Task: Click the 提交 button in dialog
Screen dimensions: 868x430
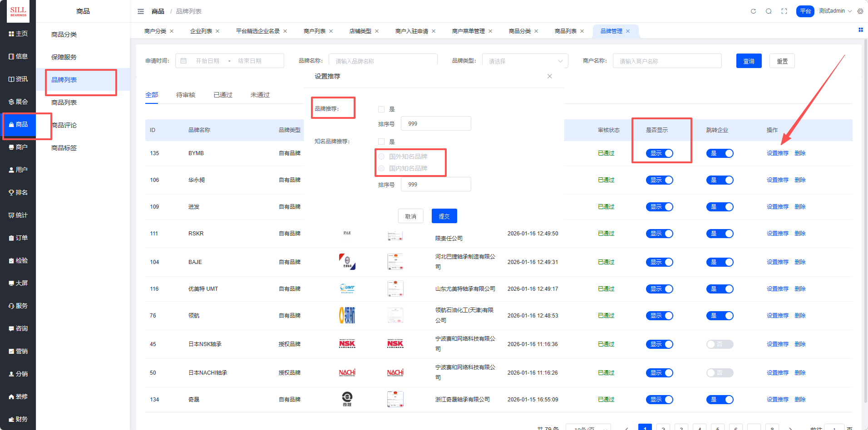Action: (444, 216)
